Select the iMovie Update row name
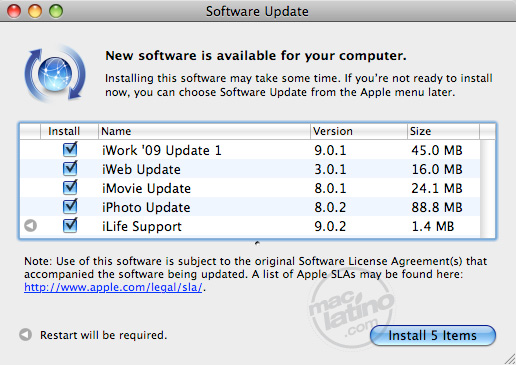The height and width of the screenshot is (365, 516). [146, 188]
